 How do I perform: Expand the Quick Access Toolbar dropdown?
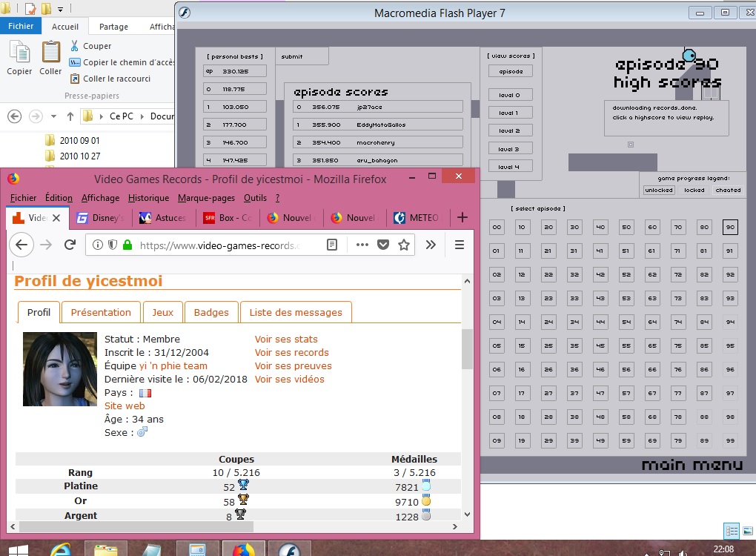point(60,10)
